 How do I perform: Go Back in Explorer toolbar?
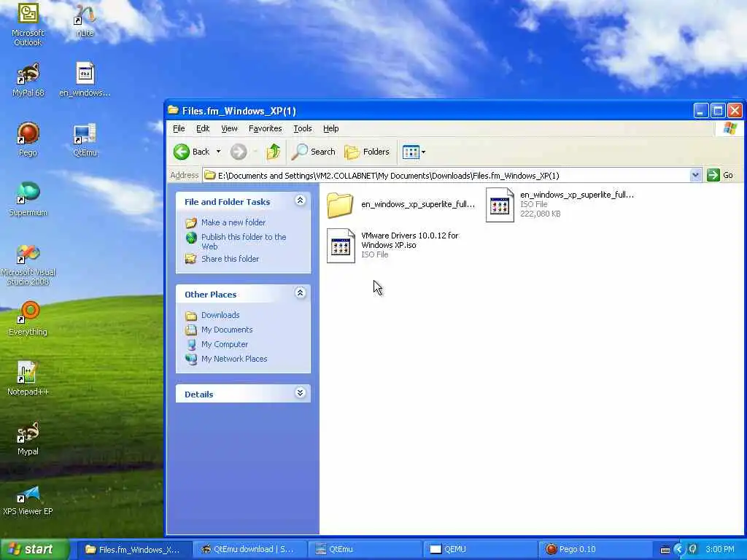pyautogui.click(x=192, y=152)
